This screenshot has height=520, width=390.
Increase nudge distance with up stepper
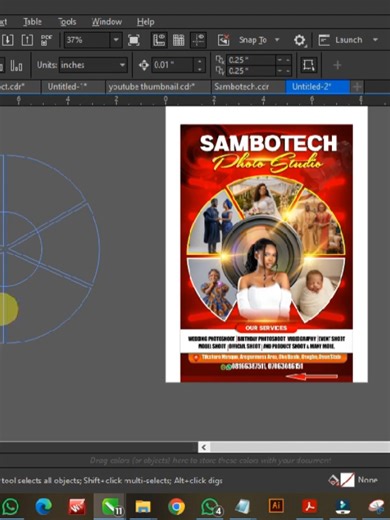[x=199, y=61]
